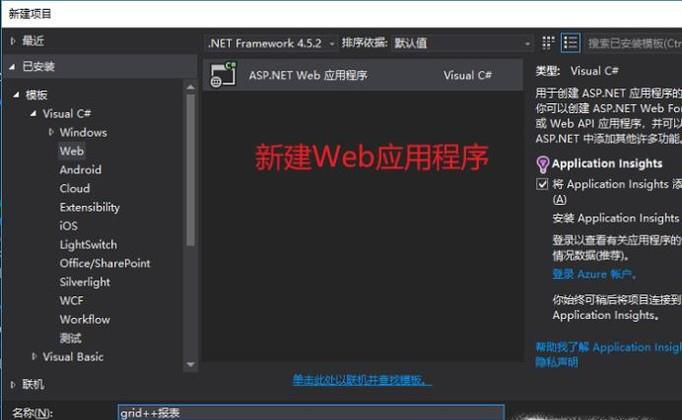Click the ASP.NET Web application template icon

(223, 75)
